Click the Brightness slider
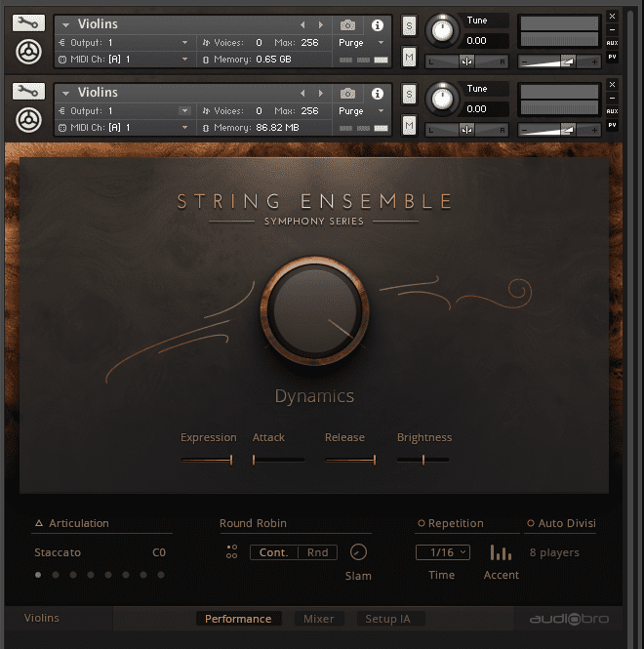 (x=423, y=459)
